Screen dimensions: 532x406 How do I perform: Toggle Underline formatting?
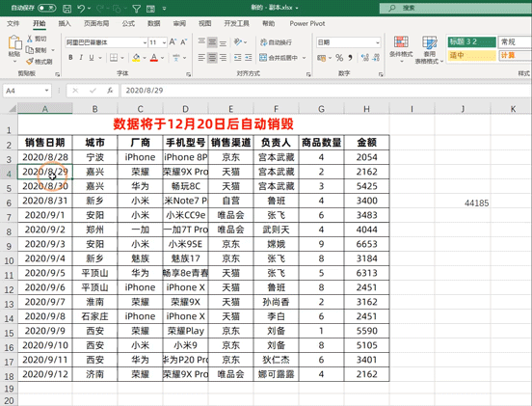(x=92, y=58)
